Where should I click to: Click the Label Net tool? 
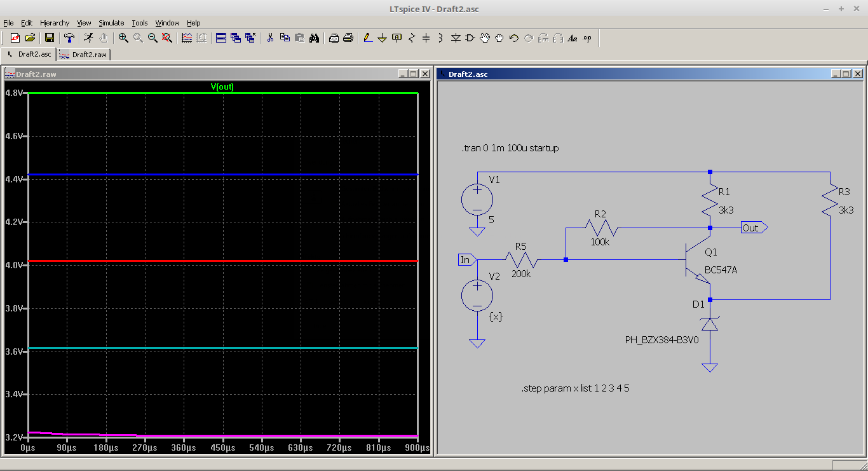(x=397, y=38)
